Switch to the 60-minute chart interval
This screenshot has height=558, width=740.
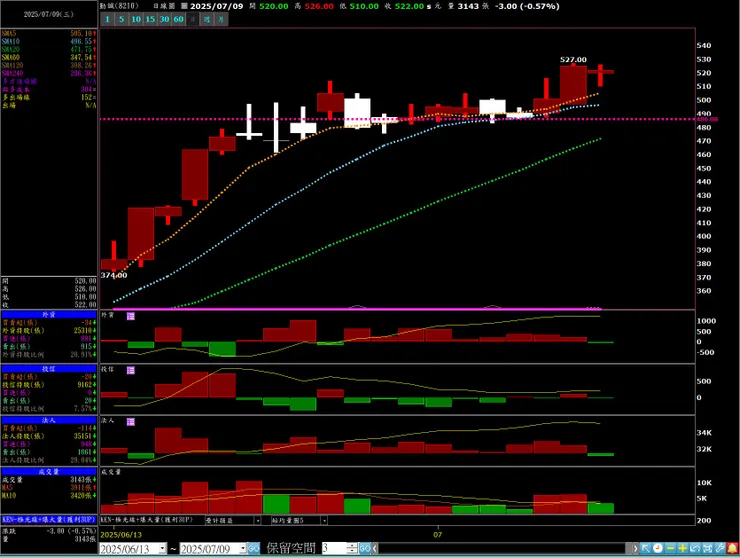click(x=178, y=19)
